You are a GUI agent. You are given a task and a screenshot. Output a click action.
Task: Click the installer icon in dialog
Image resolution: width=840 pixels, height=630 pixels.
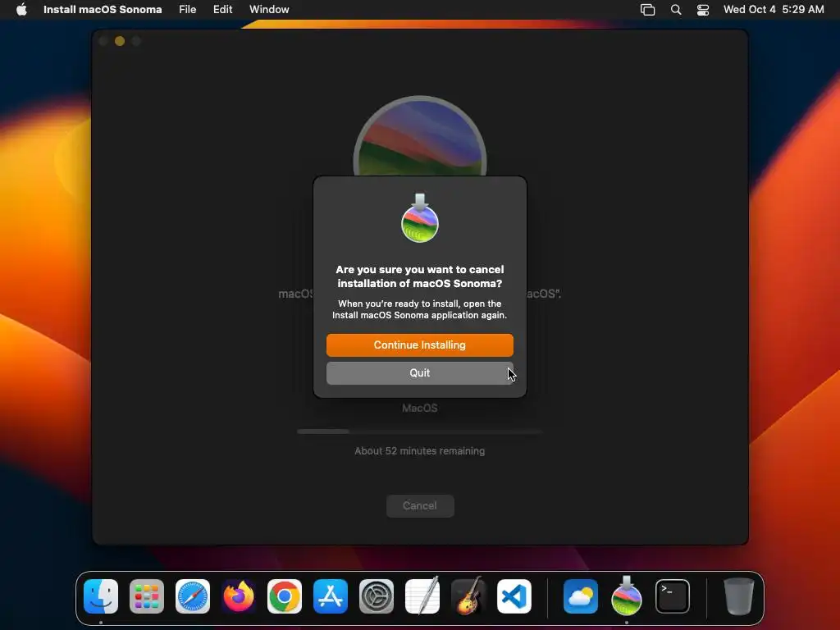pyautogui.click(x=420, y=218)
